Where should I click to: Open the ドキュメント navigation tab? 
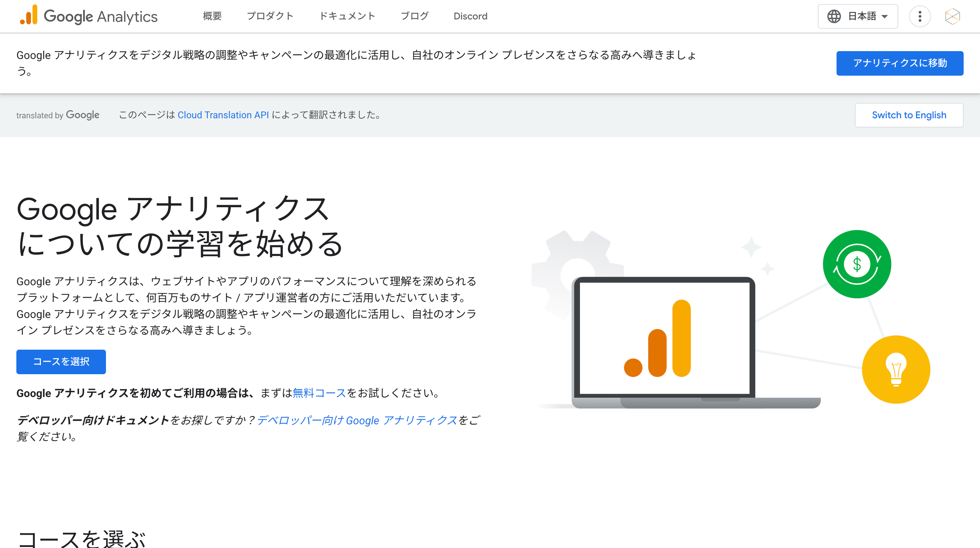[x=347, y=16]
